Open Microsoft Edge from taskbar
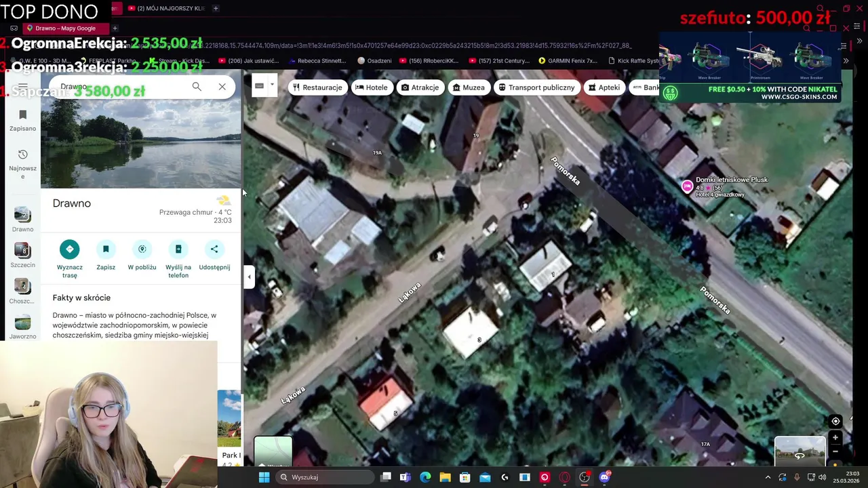This screenshot has width=868, height=488. [x=425, y=477]
